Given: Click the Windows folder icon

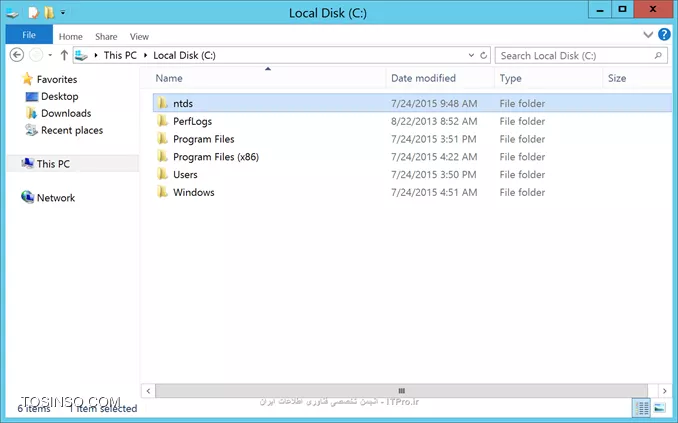Looking at the screenshot, I should 163,192.
